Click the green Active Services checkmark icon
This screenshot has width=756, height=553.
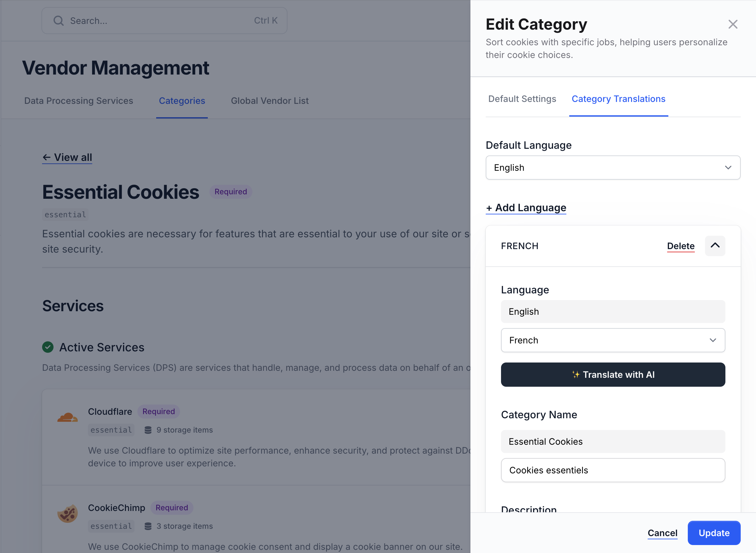(x=48, y=347)
